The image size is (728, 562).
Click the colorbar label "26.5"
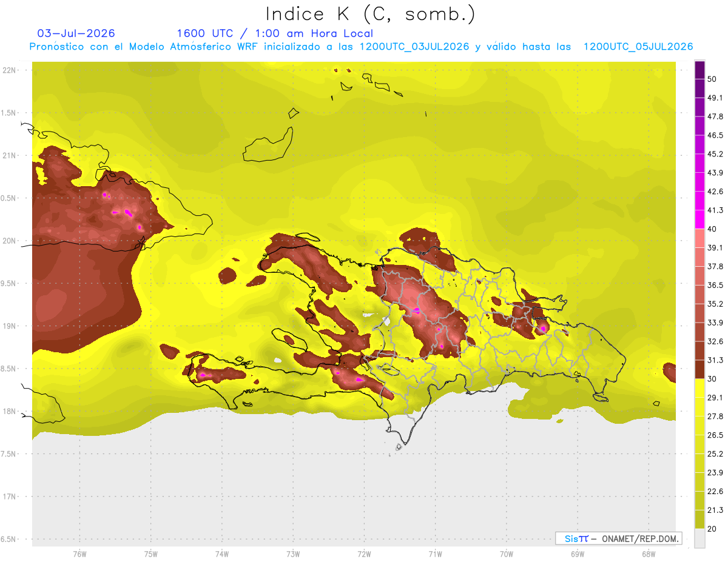coord(715,435)
